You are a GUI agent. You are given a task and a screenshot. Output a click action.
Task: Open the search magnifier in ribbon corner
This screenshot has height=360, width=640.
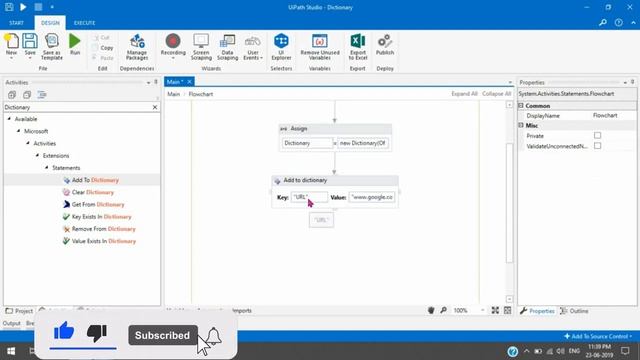click(603, 22)
